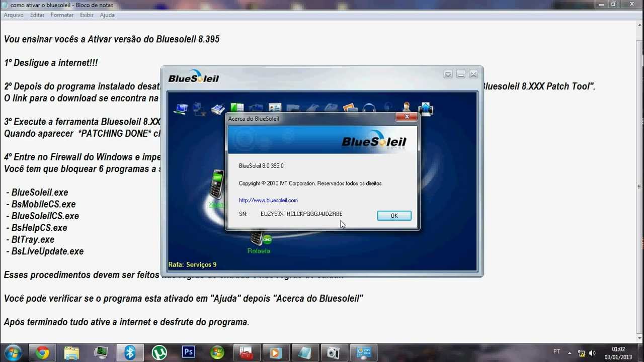Click the line '- BtTray.exe' in Notepad

(x=30, y=240)
